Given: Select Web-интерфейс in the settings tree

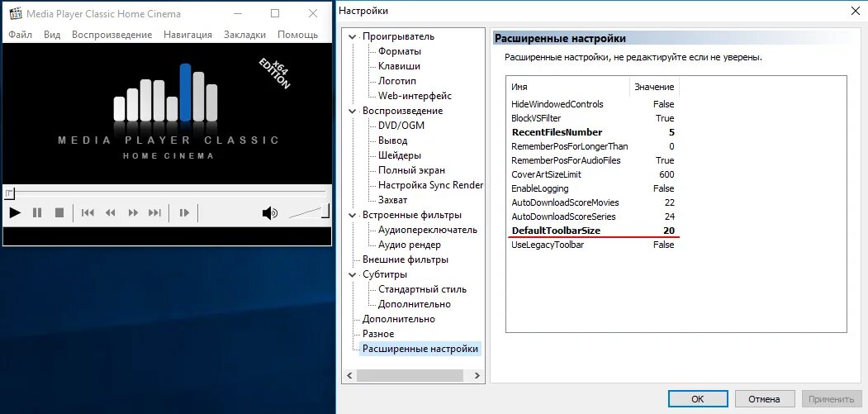Looking at the screenshot, I should pos(415,96).
